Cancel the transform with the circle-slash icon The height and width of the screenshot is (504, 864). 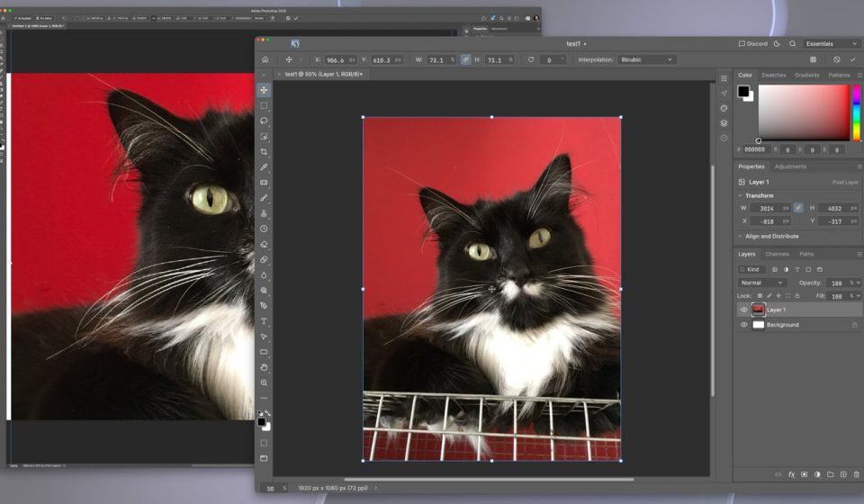(x=837, y=59)
